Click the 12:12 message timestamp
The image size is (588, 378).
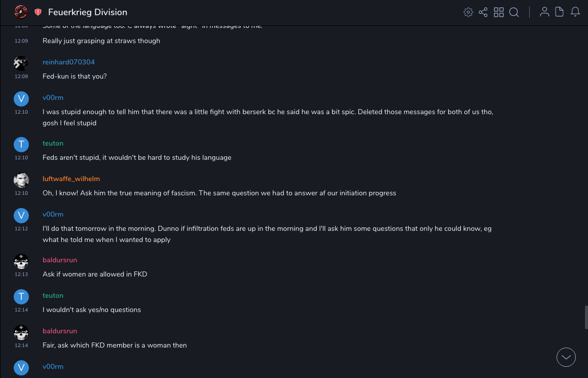tap(21, 229)
